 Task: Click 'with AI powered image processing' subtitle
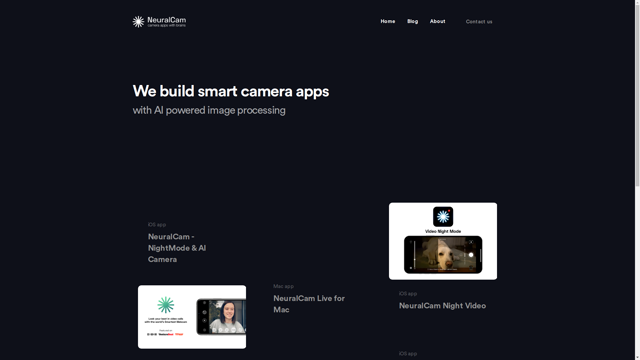click(x=209, y=110)
